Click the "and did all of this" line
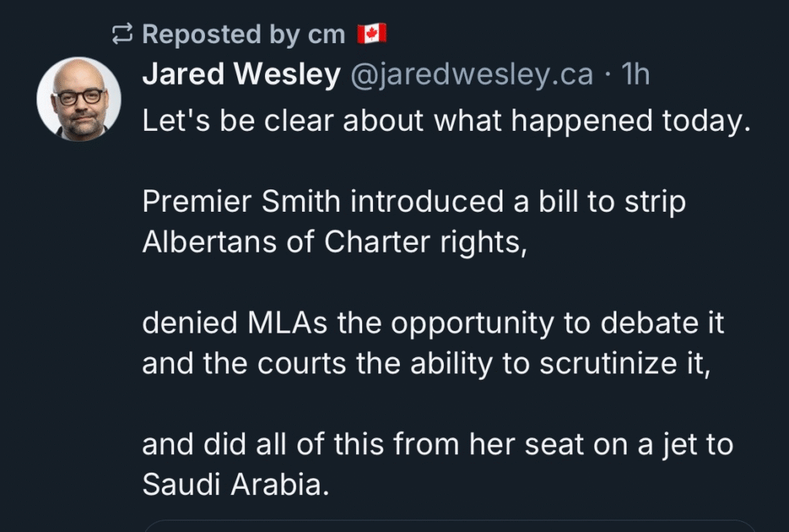The width and height of the screenshot is (789, 532). pyautogui.click(x=437, y=444)
